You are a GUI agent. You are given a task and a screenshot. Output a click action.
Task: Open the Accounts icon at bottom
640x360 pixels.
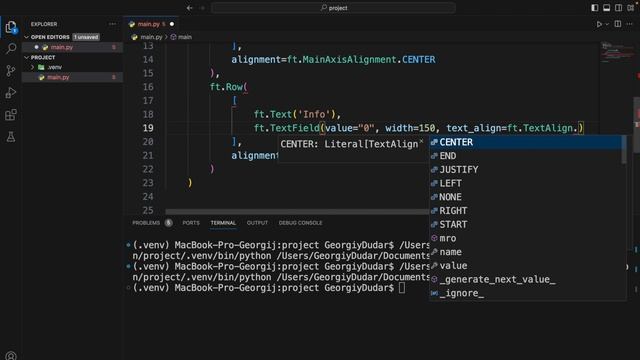click(11, 356)
